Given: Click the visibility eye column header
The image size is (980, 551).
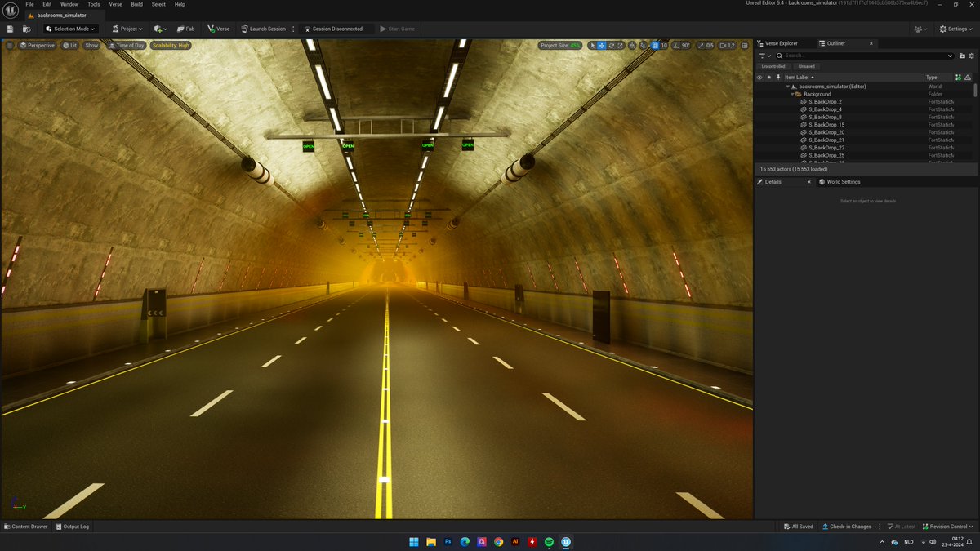Looking at the screenshot, I should tap(759, 78).
